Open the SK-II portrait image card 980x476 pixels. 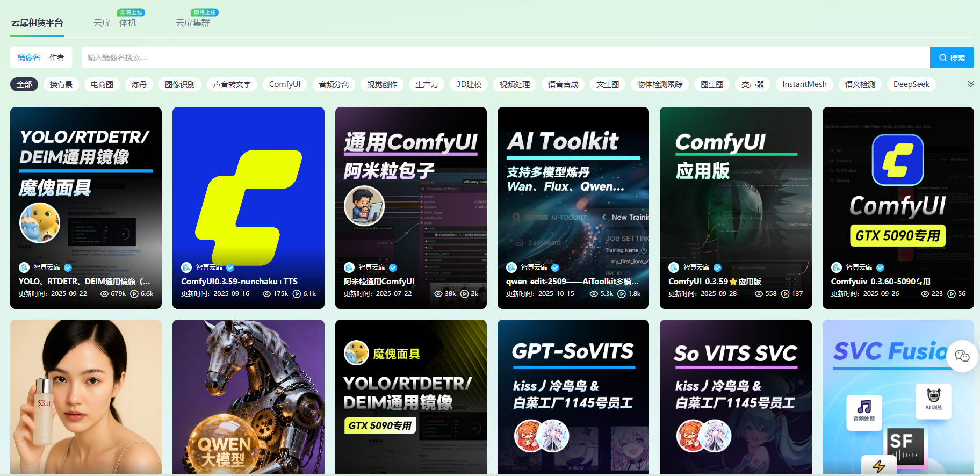[86, 397]
